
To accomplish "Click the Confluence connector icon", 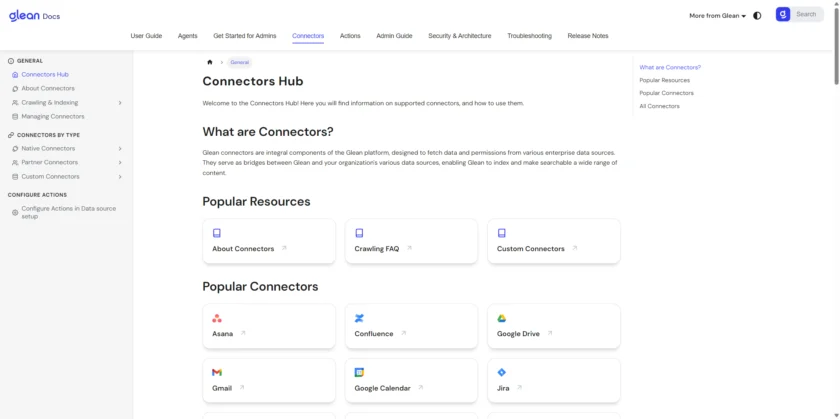I will pos(359,318).
